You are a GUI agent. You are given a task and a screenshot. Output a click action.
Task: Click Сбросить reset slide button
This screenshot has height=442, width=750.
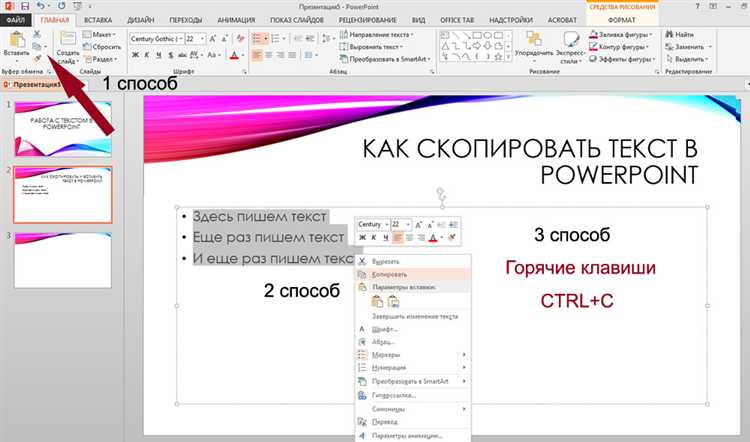pos(102,47)
